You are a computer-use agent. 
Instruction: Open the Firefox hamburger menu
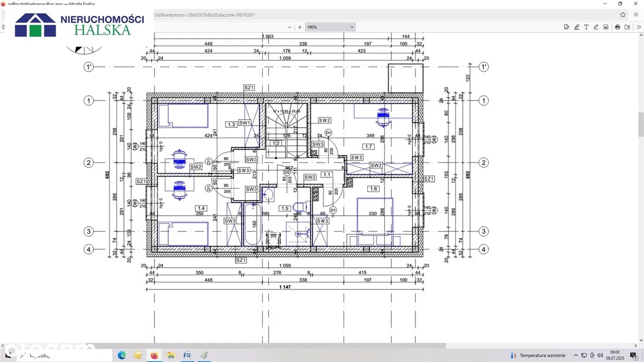click(636, 15)
